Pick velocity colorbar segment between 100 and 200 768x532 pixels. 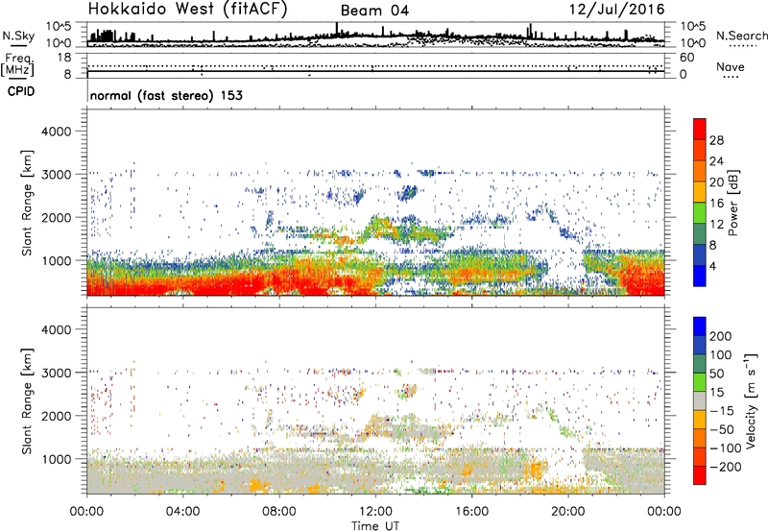pyautogui.click(x=700, y=345)
